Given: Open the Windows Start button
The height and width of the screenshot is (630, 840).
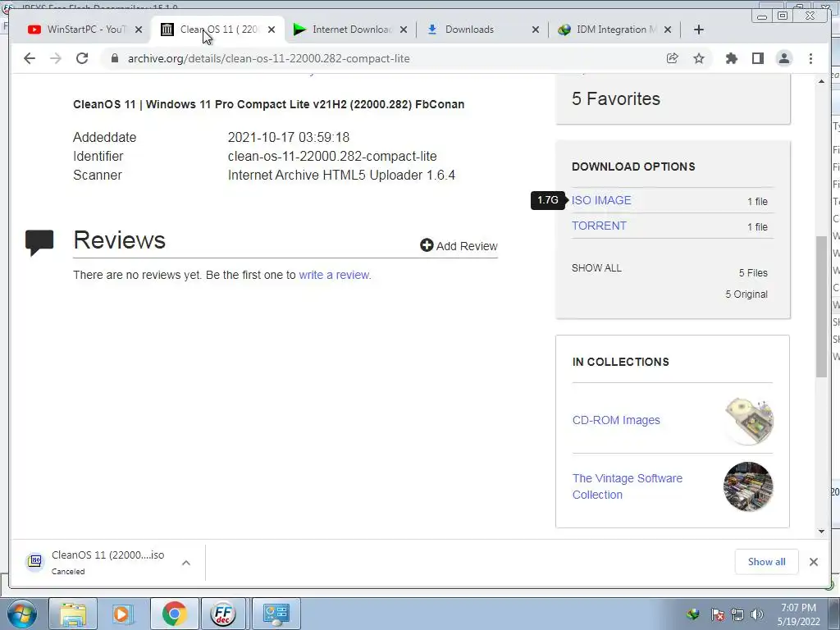Looking at the screenshot, I should [21, 614].
